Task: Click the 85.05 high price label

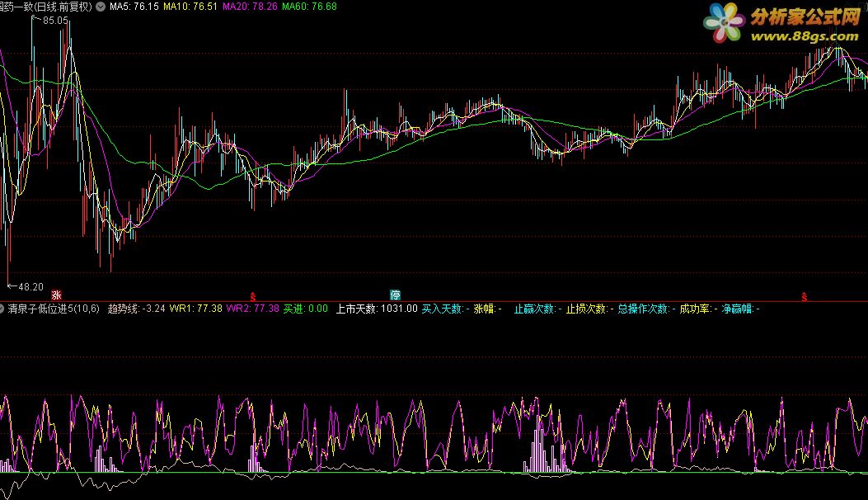Action: (55, 21)
